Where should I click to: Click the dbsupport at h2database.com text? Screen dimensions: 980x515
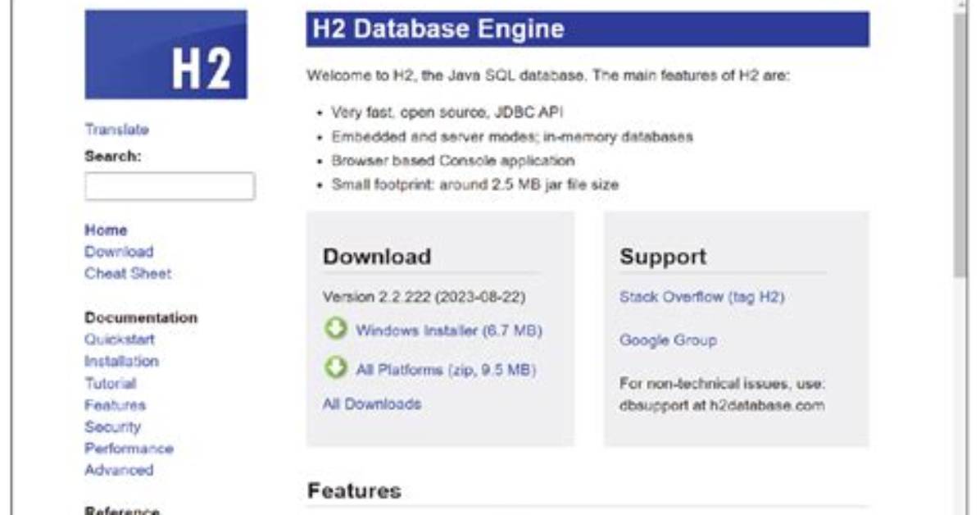click(722, 405)
